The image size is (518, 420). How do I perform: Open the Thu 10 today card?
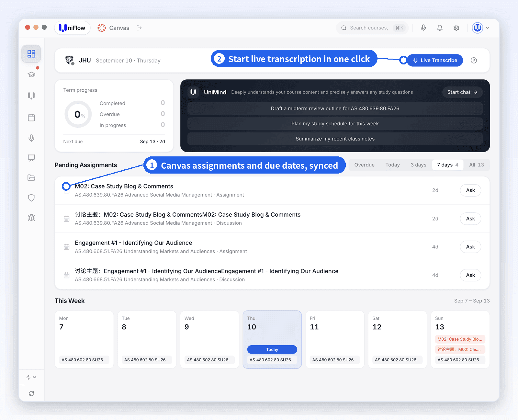(272, 339)
